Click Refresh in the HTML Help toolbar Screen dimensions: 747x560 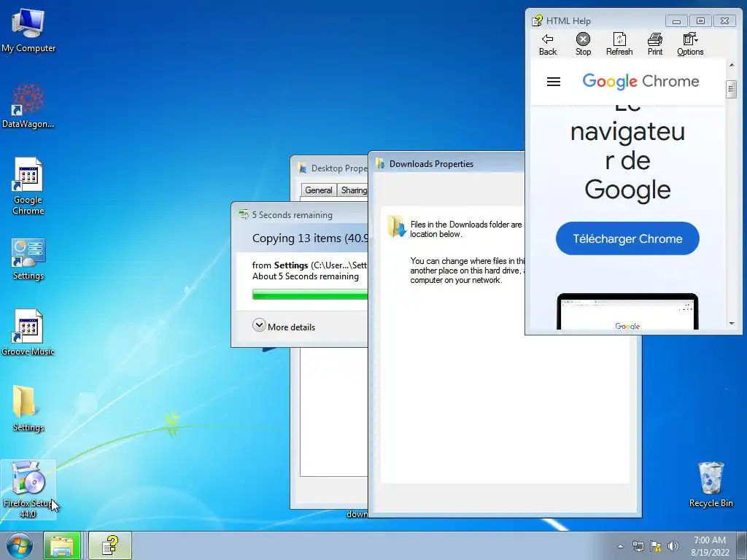pos(619,44)
